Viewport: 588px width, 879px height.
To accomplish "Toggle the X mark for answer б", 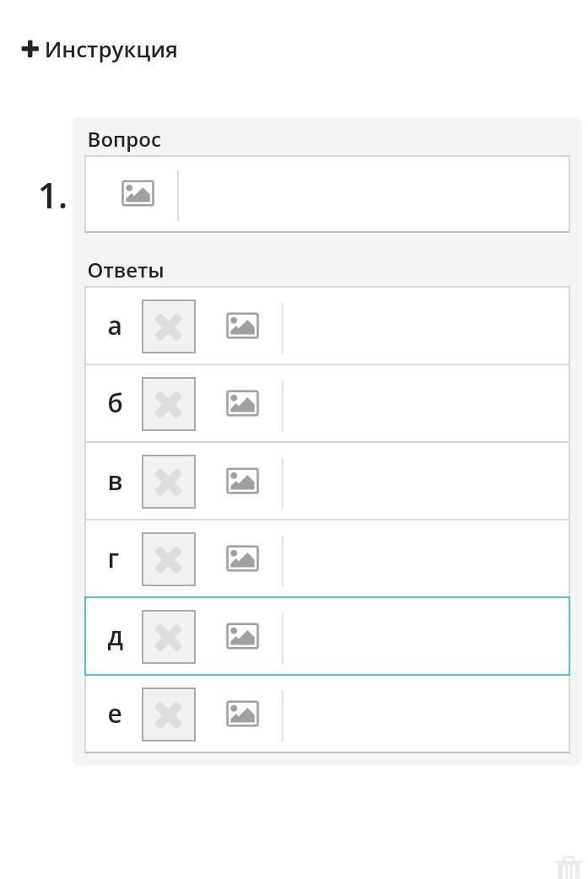I will coord(169,404).
